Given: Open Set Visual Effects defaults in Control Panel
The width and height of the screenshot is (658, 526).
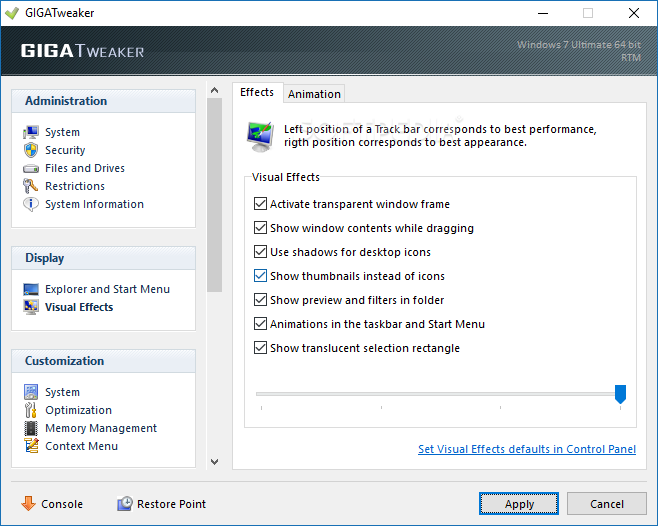Looking at the screenshot, I should click(527, 449).
